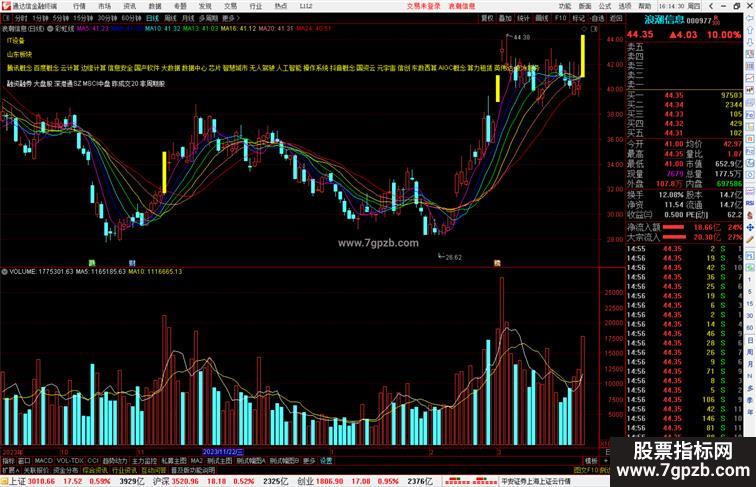Image resolution: width=756 pixels, height=487 pixels.
Task: Click the 标记 mark button
Action: [x=578, y=18]
